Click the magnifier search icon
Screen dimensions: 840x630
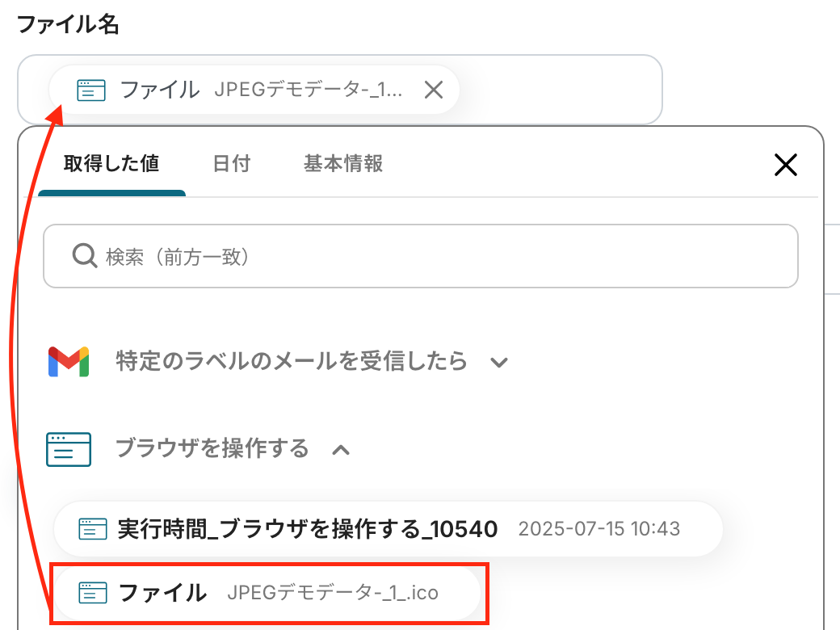pos(85,257)
